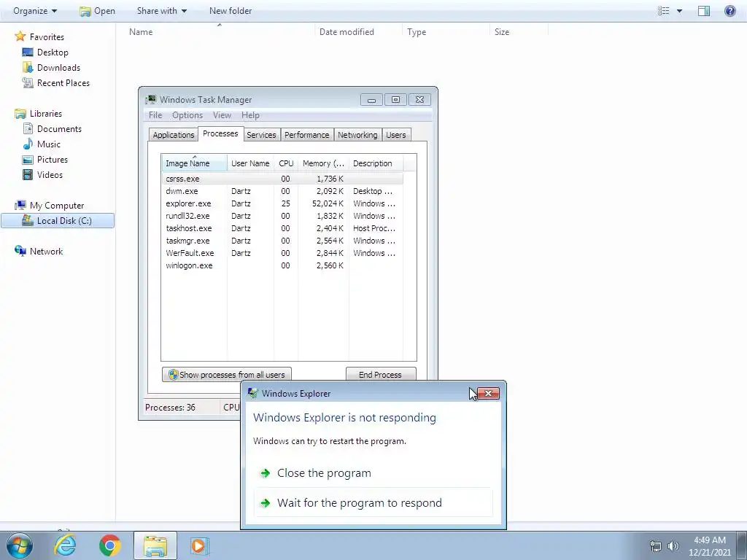Screen dimensions: 747x560
Task: Click the network tray icon
Action: coord(656,546)
